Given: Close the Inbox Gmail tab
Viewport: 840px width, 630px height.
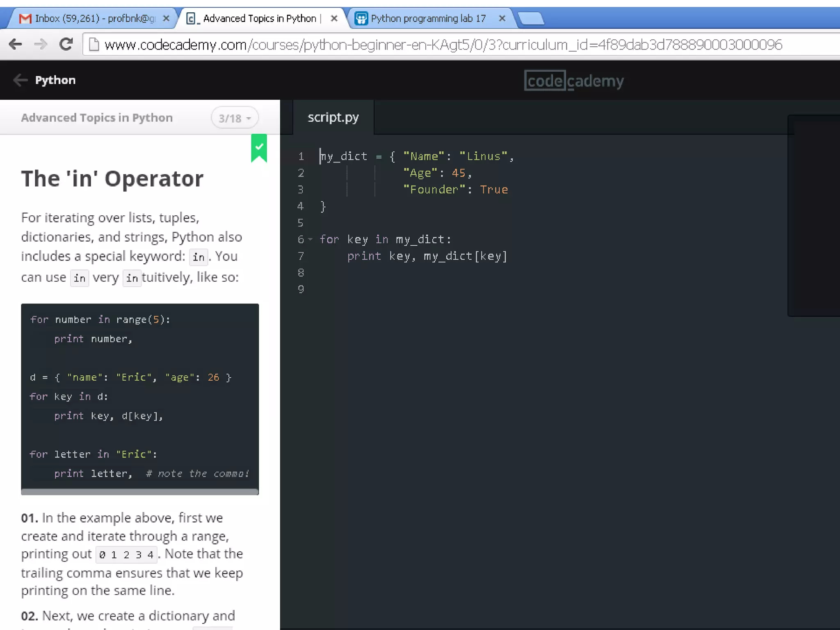Looking at the screenshot, I should [x=166, y=18].
